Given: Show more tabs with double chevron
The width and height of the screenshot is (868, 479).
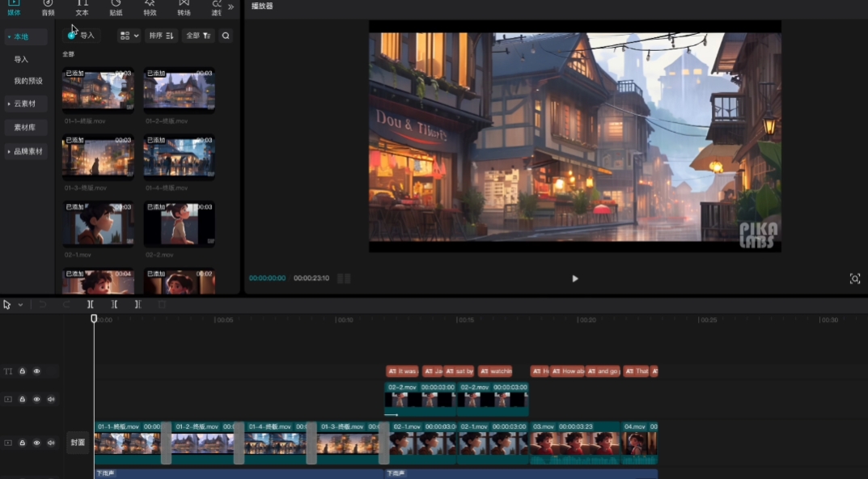Looking at the screenshot, I should point(231,7).
